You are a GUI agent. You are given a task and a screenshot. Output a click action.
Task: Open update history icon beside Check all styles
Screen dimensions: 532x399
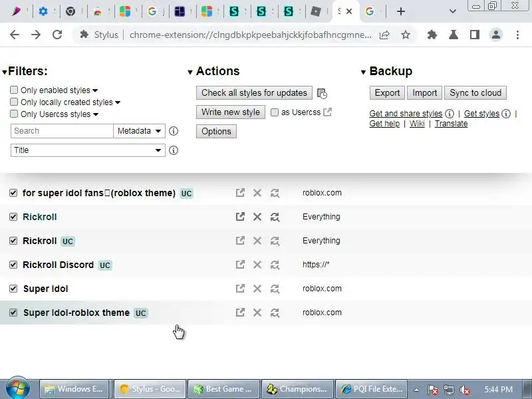(322, 93)
